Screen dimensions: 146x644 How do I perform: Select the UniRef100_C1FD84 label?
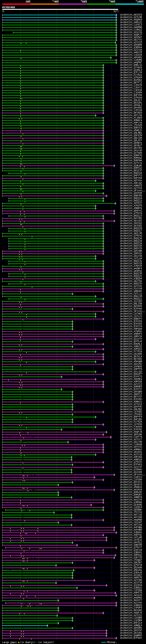(131, 590)
